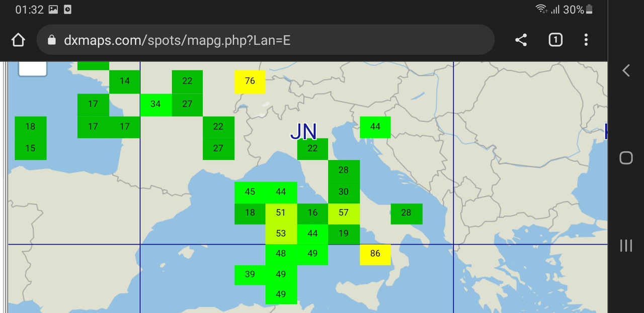Tap the clock time 01:32
The height and width of the screenshot is (313, 644).
(x=29, y=10)
